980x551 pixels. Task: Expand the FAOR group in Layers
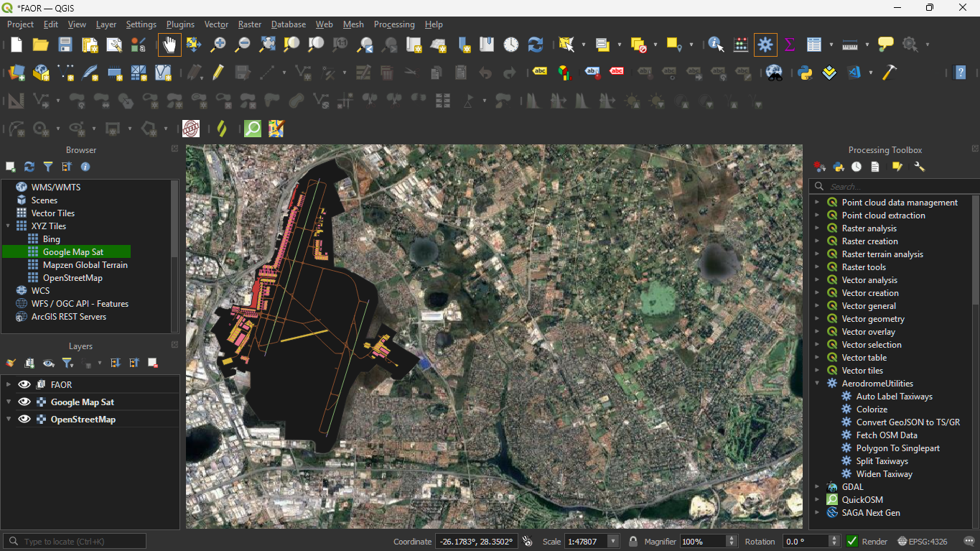[9, 384]
